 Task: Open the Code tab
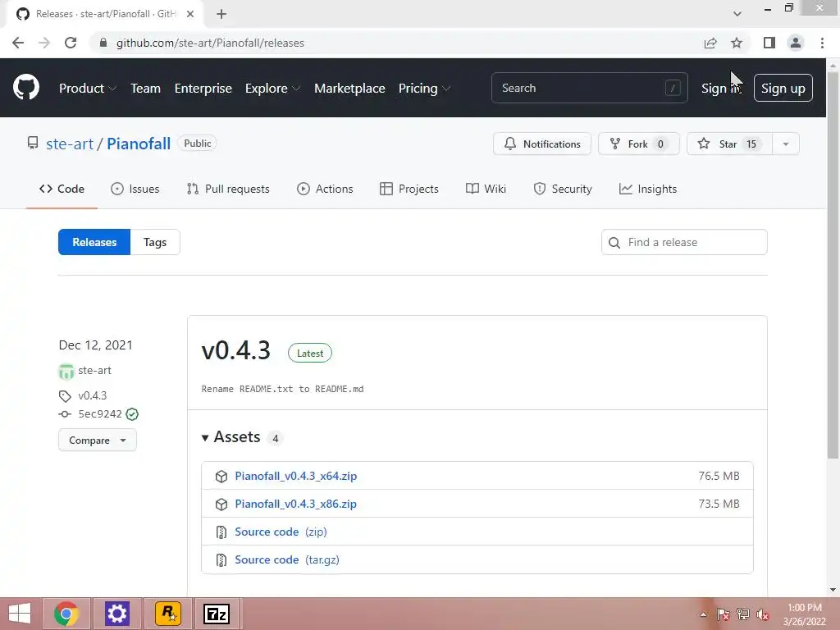point(62,189)
